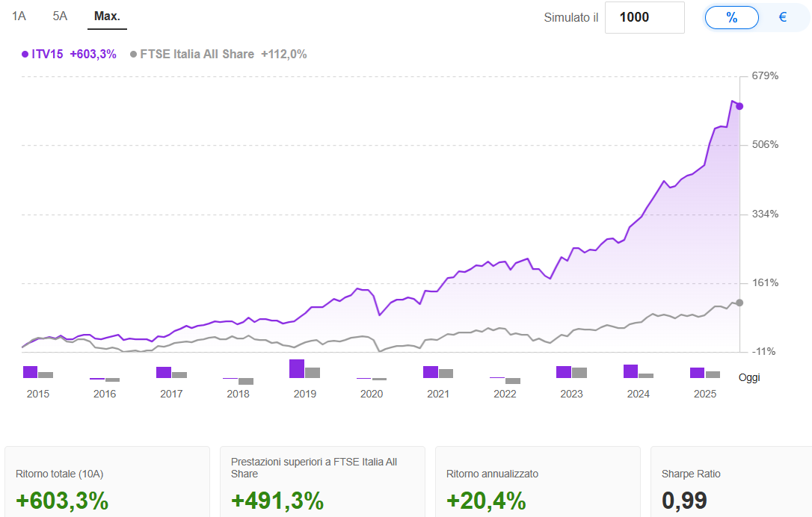Click the -11% axis label
Screen dimensions: 812x517
tap(764, 351)
